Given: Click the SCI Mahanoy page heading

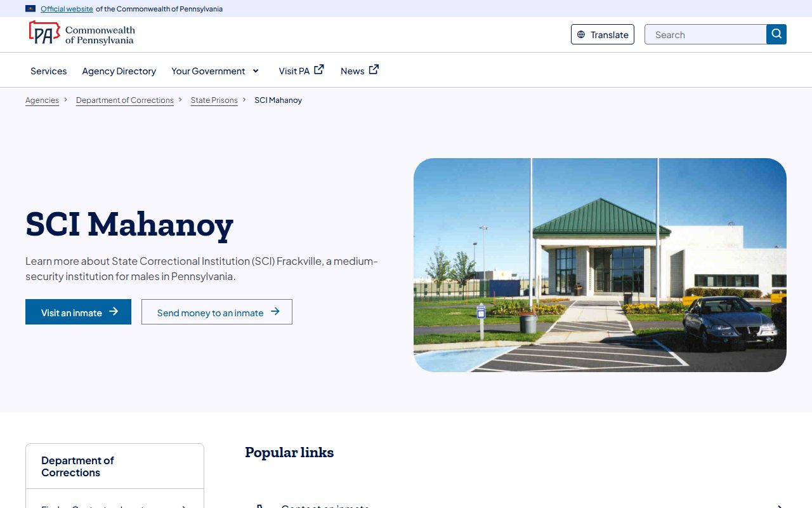Looking at the screenshot, I should click(x=129, y=224).
